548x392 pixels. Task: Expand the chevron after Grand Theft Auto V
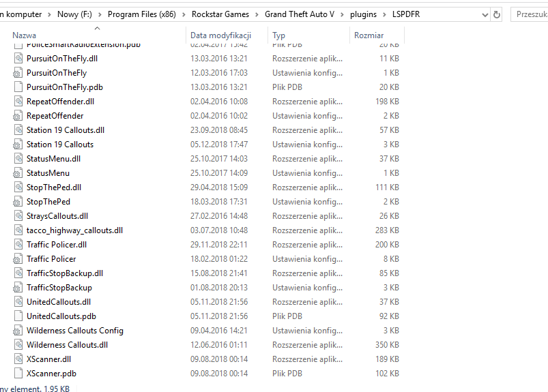tap(342, 15)
